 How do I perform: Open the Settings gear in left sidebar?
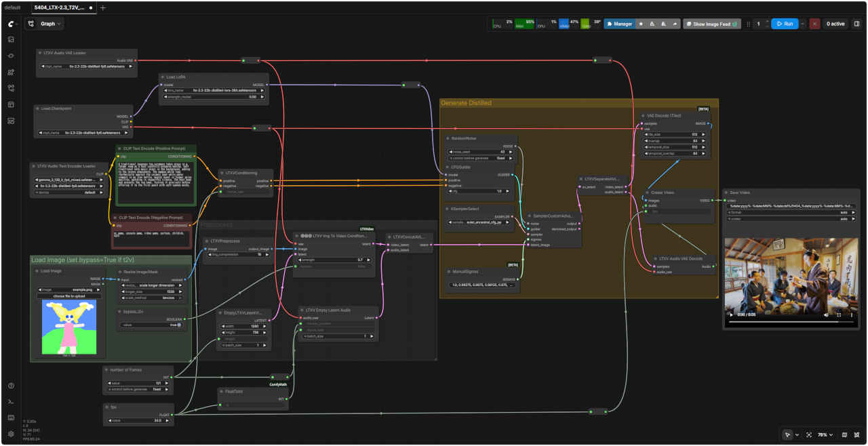11,434
